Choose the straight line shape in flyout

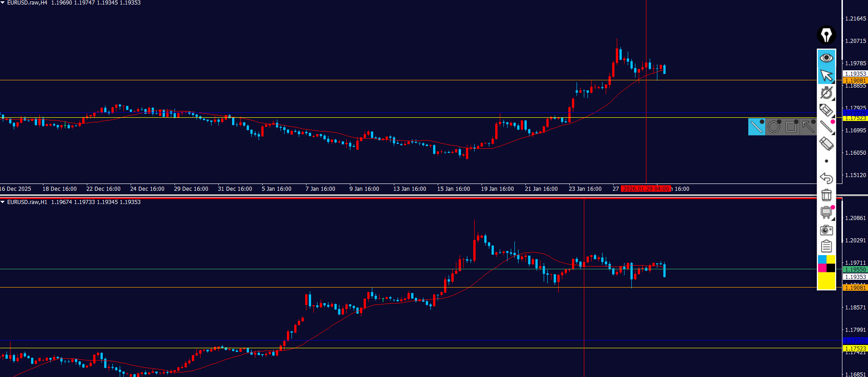(757, 126)
